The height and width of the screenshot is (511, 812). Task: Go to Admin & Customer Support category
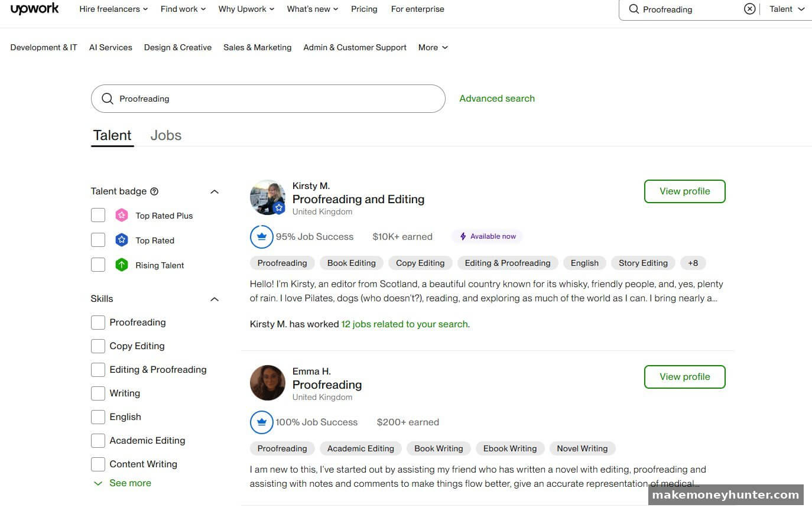coord(355,47)
